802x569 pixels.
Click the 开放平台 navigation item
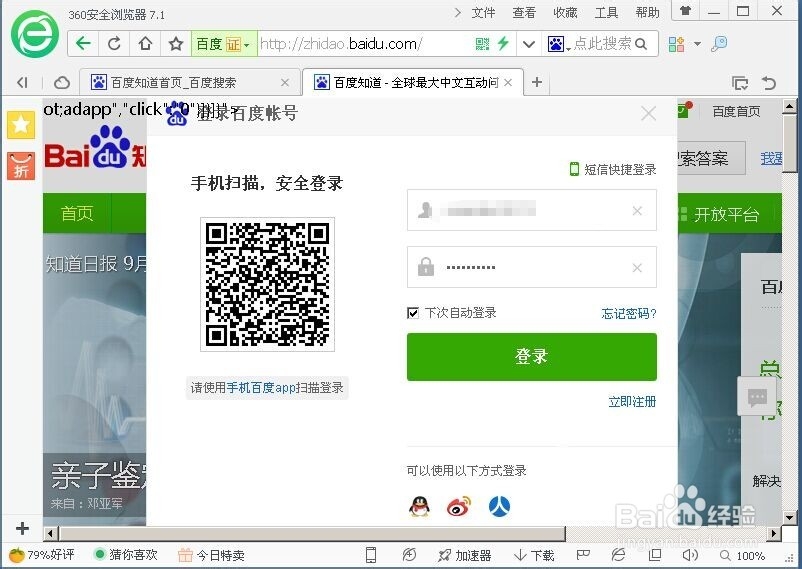pyautogui.click(x=726, y=214)
